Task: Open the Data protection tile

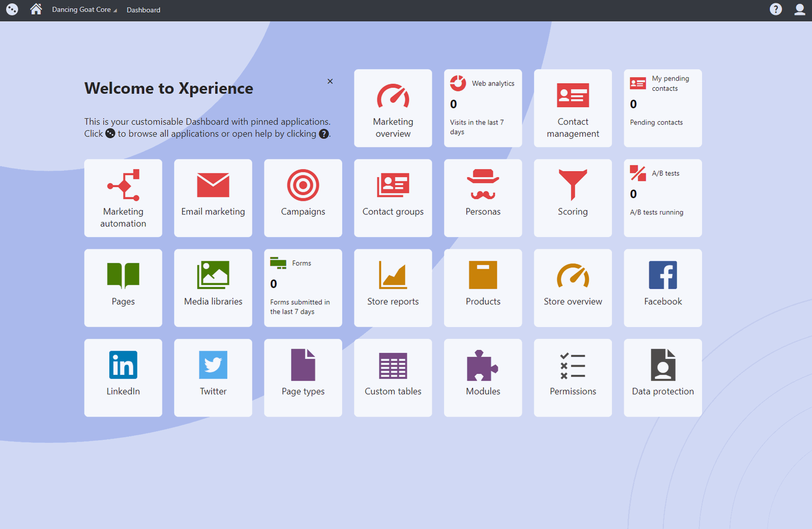Action: point(662,377)
